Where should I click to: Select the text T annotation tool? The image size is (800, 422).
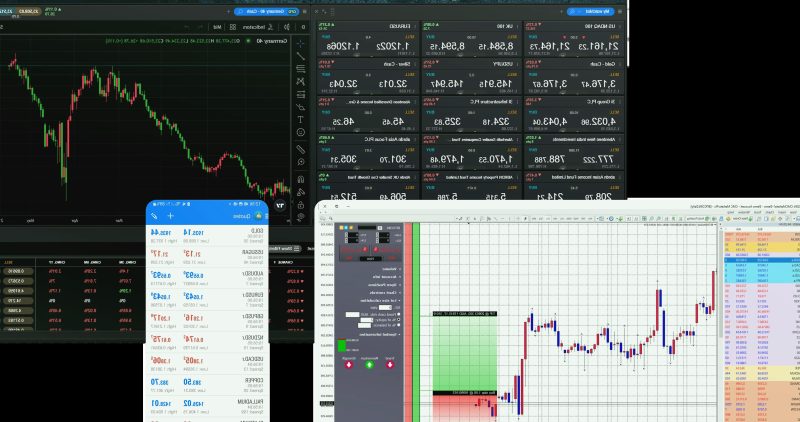point(301,119)
